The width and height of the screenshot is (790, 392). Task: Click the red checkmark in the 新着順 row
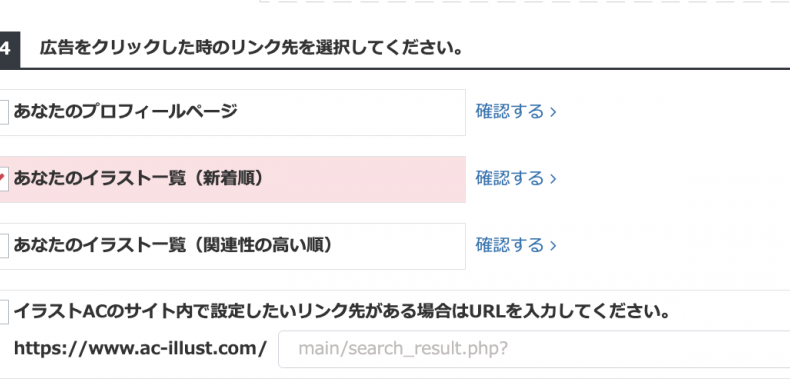2,177
